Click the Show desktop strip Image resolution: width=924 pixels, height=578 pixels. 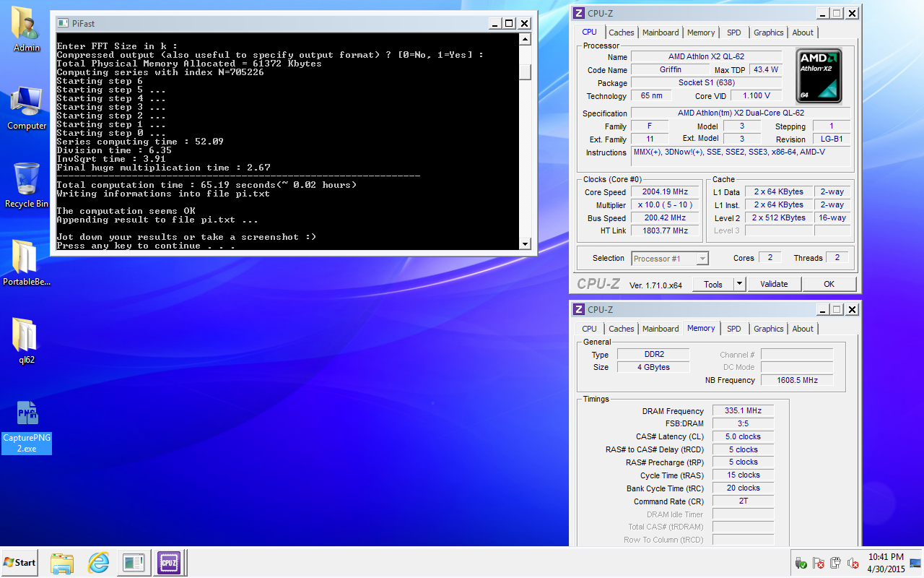[x=916, y=563]
